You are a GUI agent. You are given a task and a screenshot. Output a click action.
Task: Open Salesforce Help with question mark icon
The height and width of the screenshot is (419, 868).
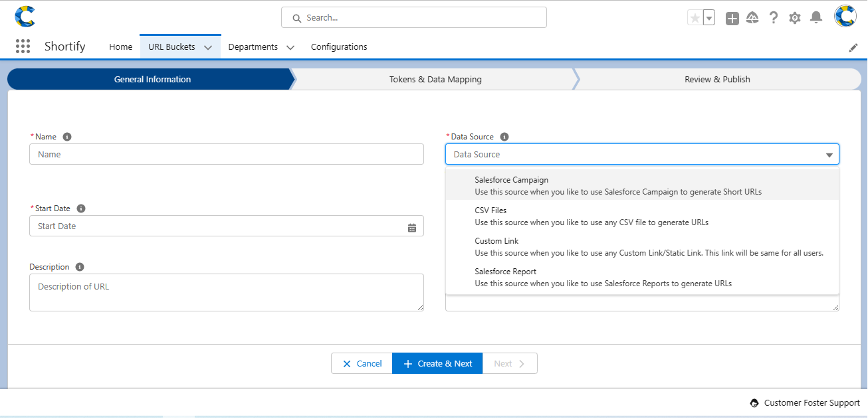pyautogui.click(x=773, y=18)
